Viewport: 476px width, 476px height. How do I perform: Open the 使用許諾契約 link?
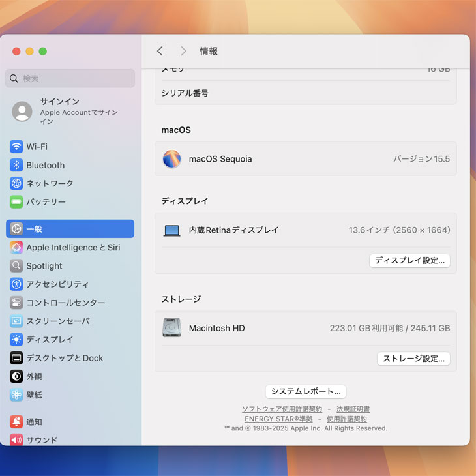click(x=347, y=419)
